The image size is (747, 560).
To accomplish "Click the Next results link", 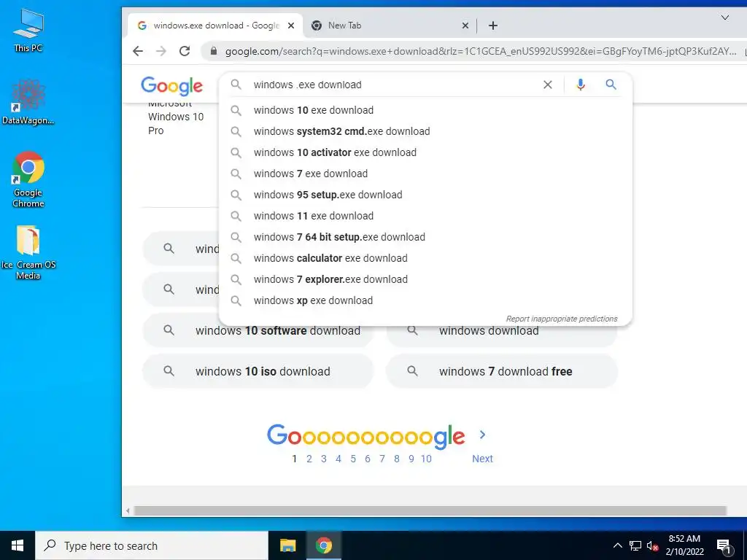I will (482, 459).
